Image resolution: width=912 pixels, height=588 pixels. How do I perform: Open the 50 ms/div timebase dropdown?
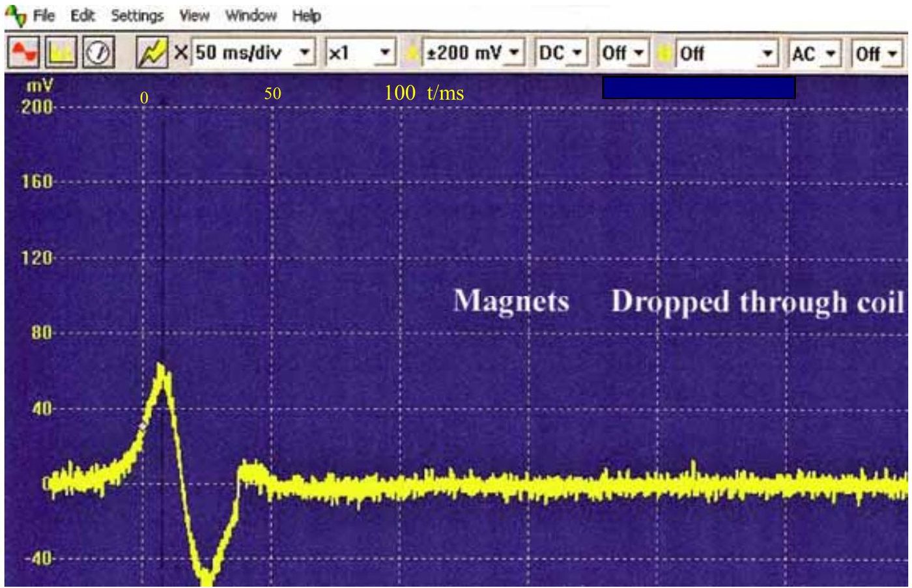coord(254,53)
